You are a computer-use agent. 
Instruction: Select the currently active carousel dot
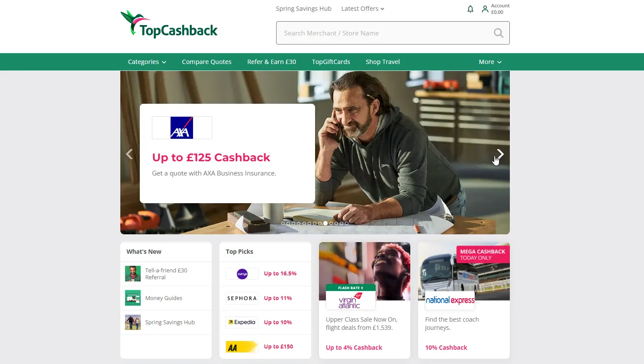tap(325, 224)
